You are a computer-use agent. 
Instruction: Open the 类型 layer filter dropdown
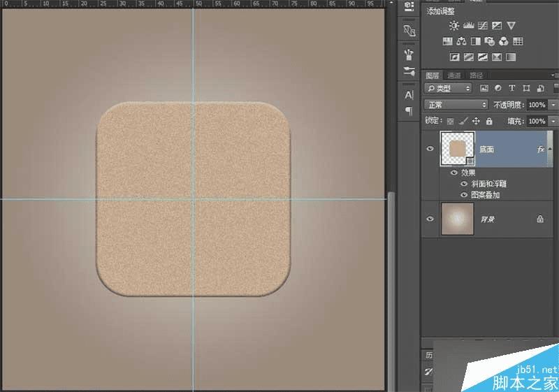449,89
